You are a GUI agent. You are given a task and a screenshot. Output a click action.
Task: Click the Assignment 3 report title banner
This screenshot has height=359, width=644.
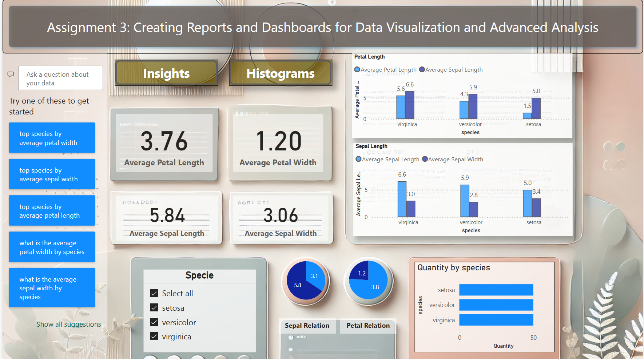click(323, 27)
